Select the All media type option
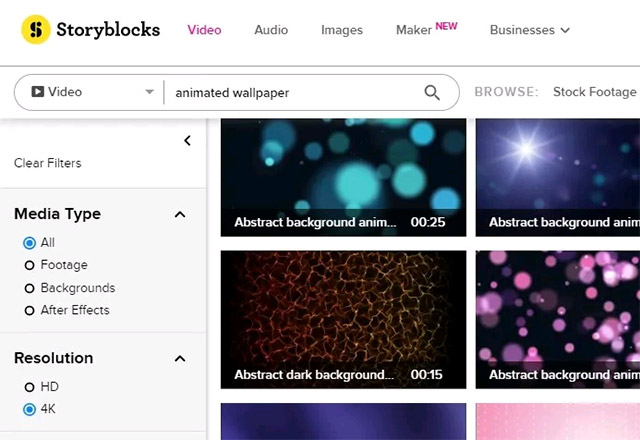Screen dimensions: 640x440 click(x=30, y=242)
